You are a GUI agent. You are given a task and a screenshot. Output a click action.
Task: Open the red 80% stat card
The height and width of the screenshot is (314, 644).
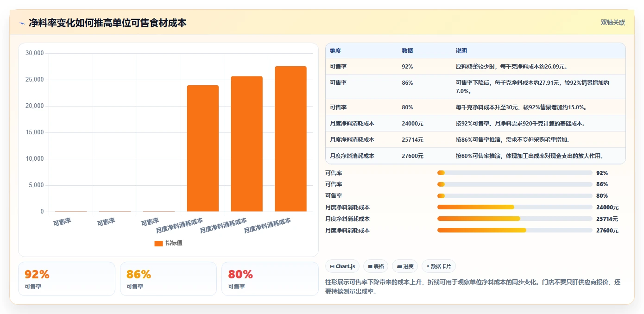click(x=270, y=279)
